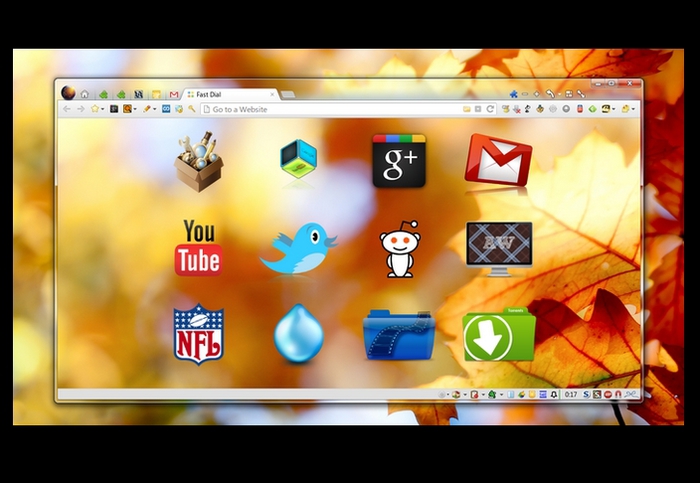700x483 pixels.
Task: Click the tab groups grid icon
Action: point(569,94)
